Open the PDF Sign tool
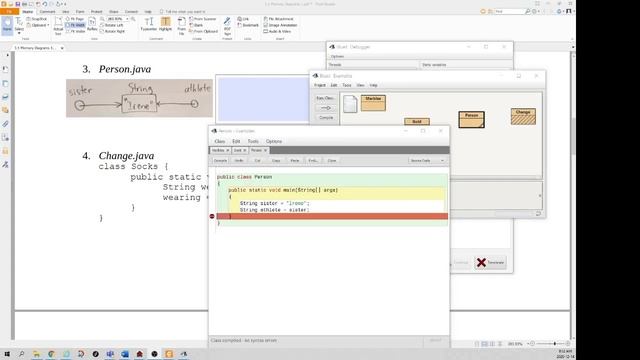Viewport: 640px width, 360px height. (227, 26)
